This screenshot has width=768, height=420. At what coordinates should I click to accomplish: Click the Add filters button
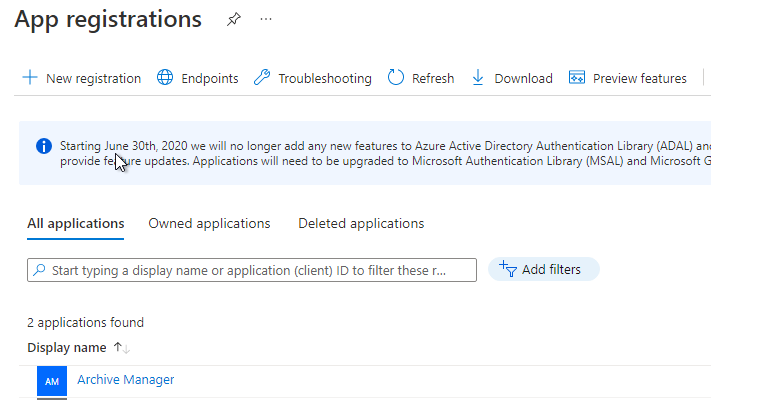coord(544,269)
